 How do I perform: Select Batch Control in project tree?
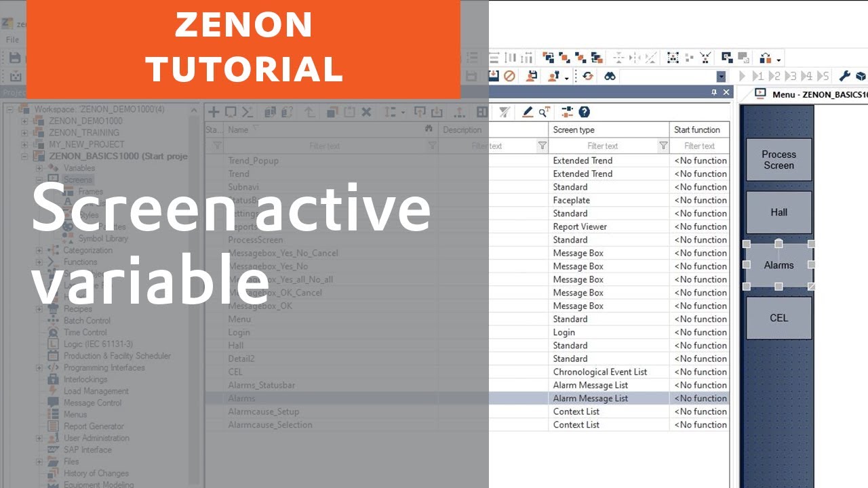tap(87, 321)
